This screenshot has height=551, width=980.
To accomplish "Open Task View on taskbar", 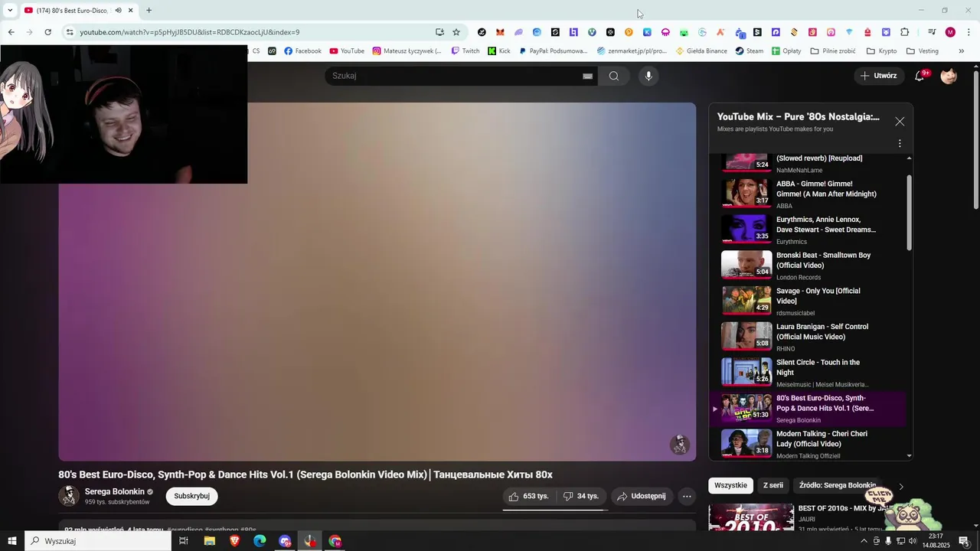I will tap(184, 541).
